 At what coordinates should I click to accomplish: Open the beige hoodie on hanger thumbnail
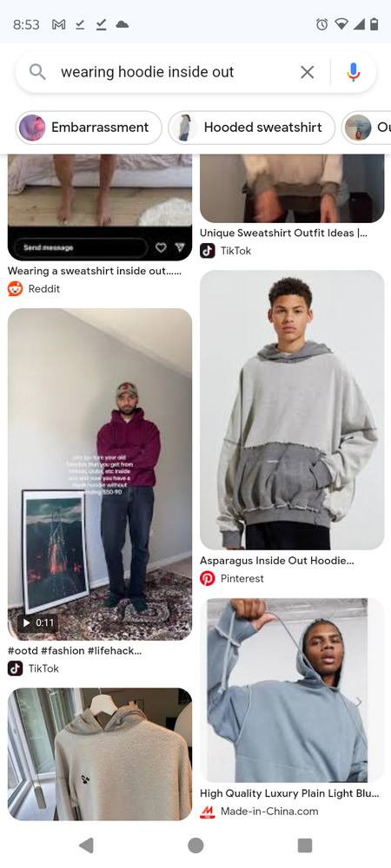100,754
